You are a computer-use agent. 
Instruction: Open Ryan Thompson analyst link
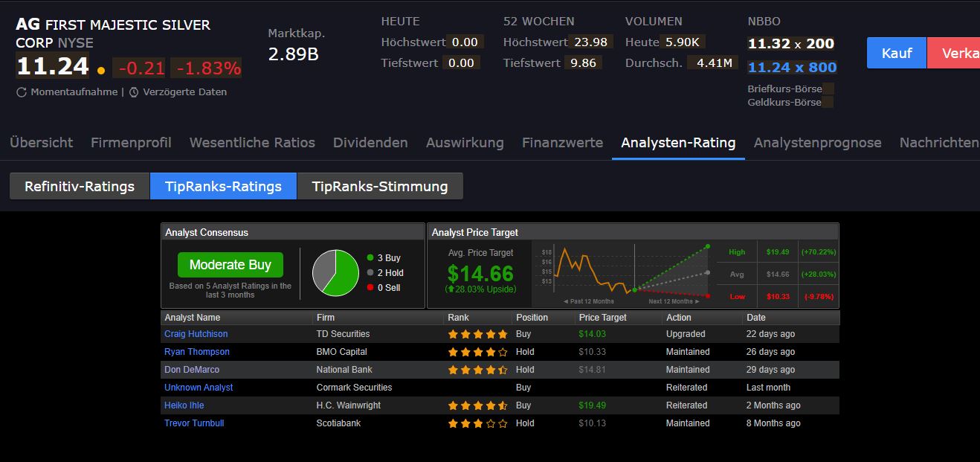(197, 352)
